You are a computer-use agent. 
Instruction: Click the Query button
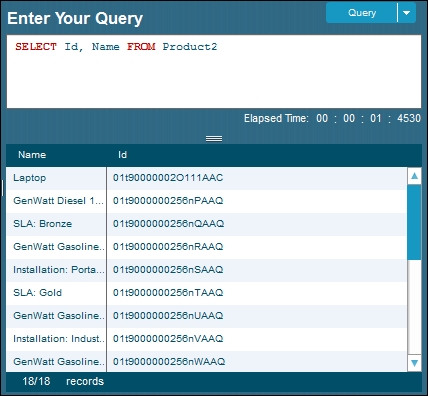tap(362, 13)
